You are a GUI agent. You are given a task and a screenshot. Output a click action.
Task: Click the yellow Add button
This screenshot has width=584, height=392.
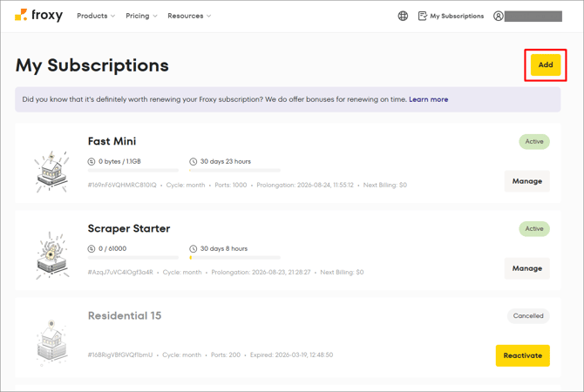[x=546, y=64]
